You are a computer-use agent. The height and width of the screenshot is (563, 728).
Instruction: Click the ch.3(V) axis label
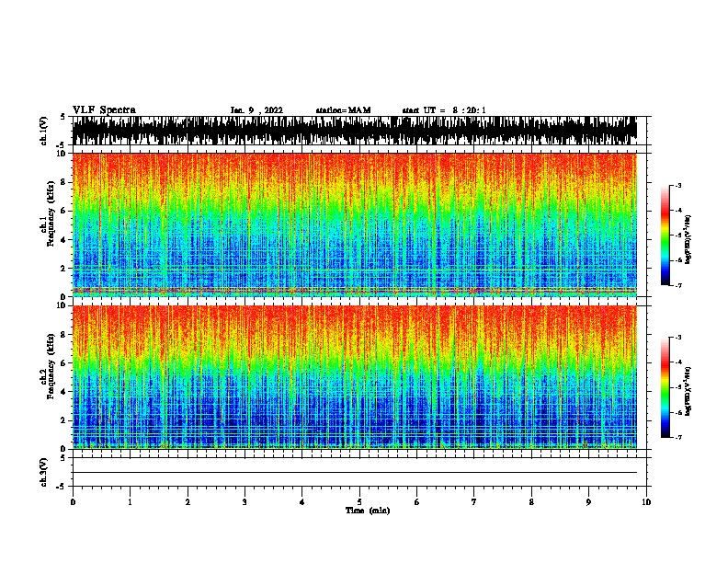(x=44, y=472)
